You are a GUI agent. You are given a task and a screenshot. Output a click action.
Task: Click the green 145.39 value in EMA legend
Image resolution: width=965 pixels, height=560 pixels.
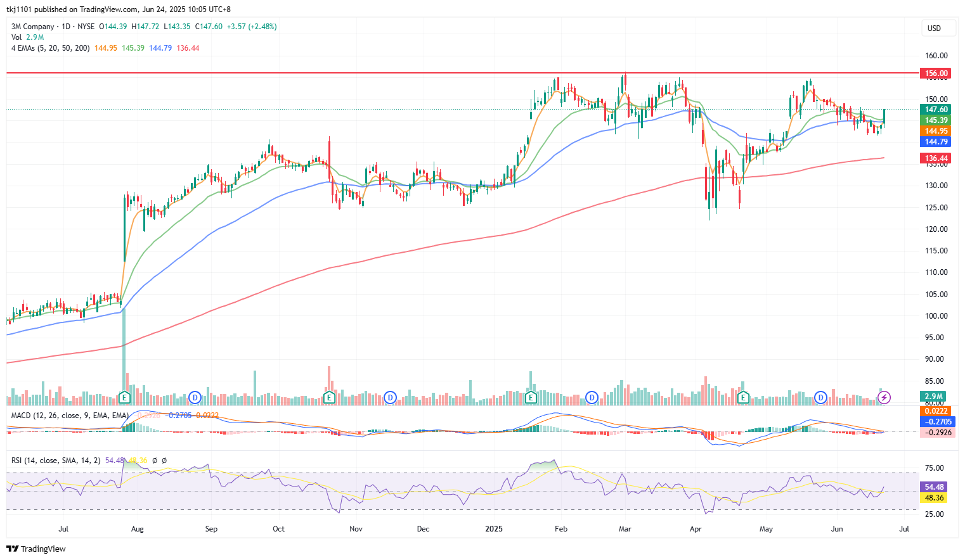coord(133,48)
